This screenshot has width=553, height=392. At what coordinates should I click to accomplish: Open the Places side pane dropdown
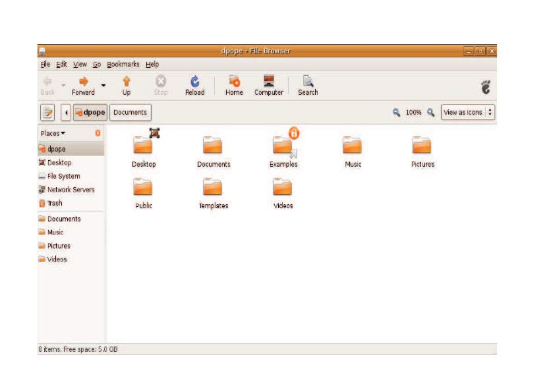53,133
